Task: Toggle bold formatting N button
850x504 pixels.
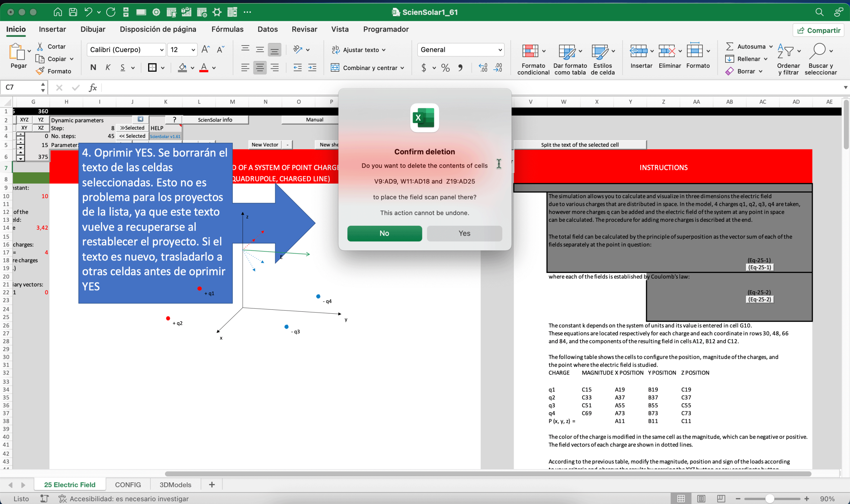Action: [x=93, y=68]
